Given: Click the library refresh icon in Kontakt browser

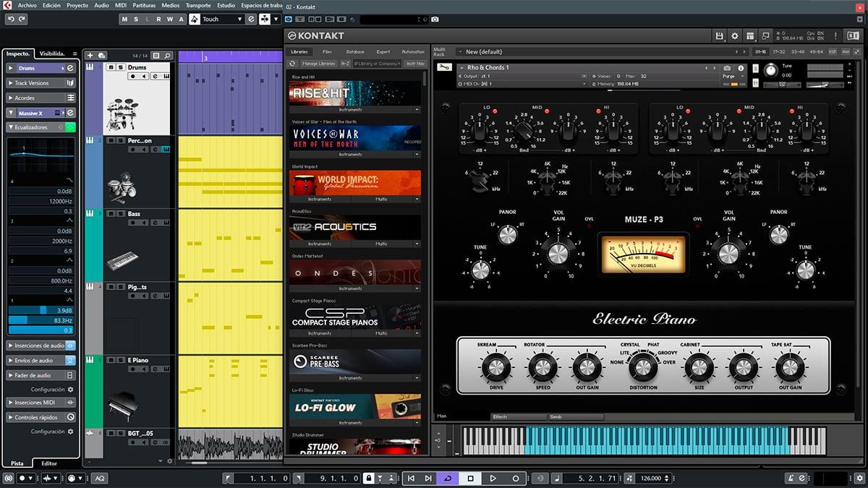Looking at the screenshot, I should (292, 64).
